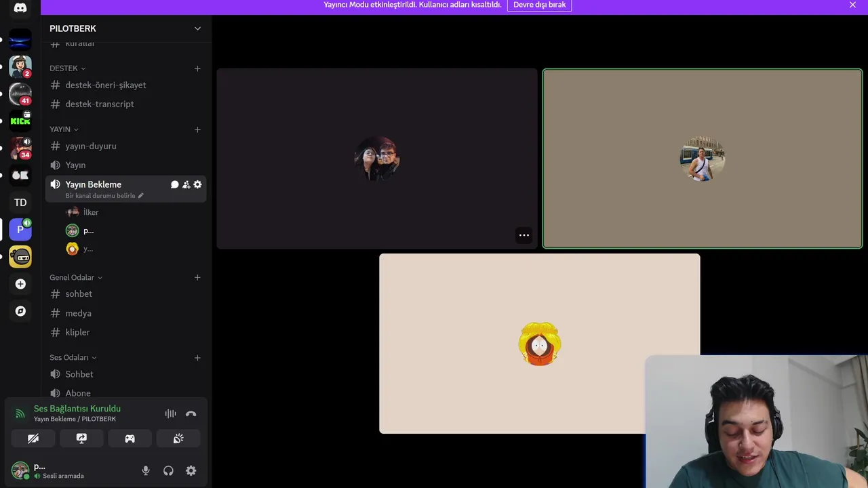Focus the couple-photo avatar video tile
Screen dimensions: 868x488
click(x=377, y=159)
